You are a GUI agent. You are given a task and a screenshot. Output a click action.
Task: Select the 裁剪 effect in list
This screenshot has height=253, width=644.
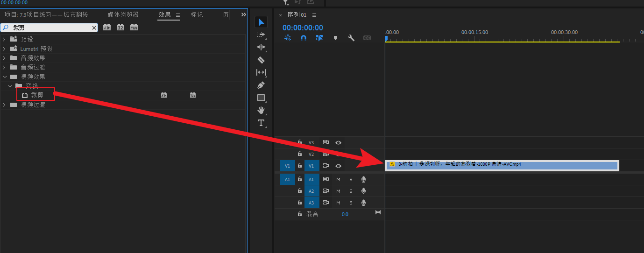tap(37, 95)
